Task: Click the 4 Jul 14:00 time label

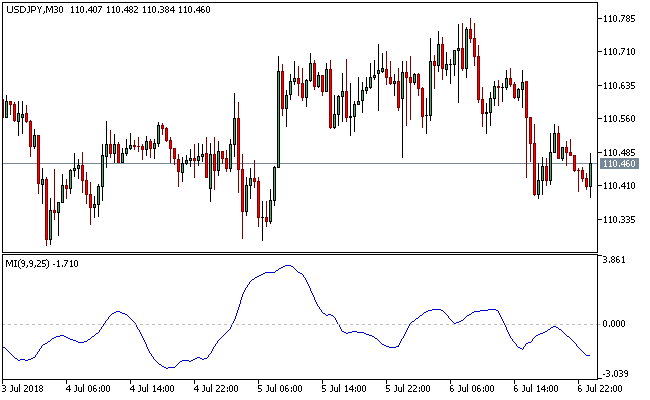Action: pyautogui.click(x=152, y=389)
